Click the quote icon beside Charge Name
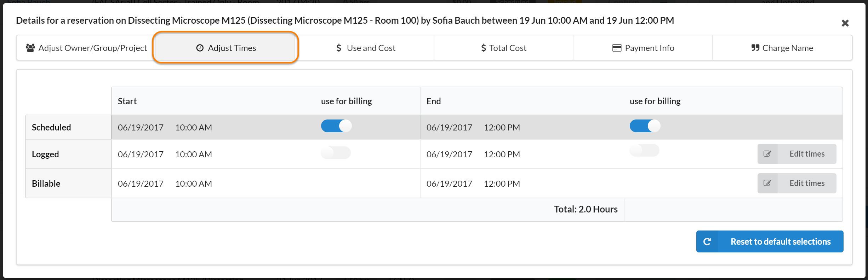Image resolution: width=868 pixels, height=280 pixels. tap(755, 48)
